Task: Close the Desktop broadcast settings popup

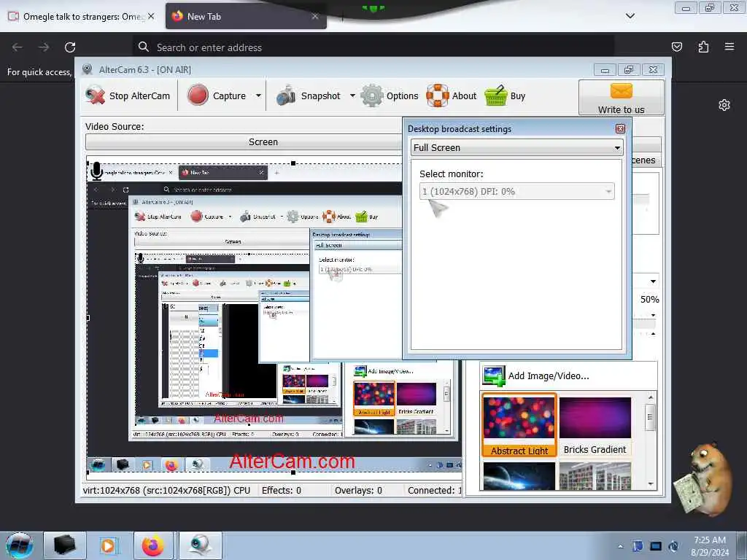Action: click(x=620, y=128)
